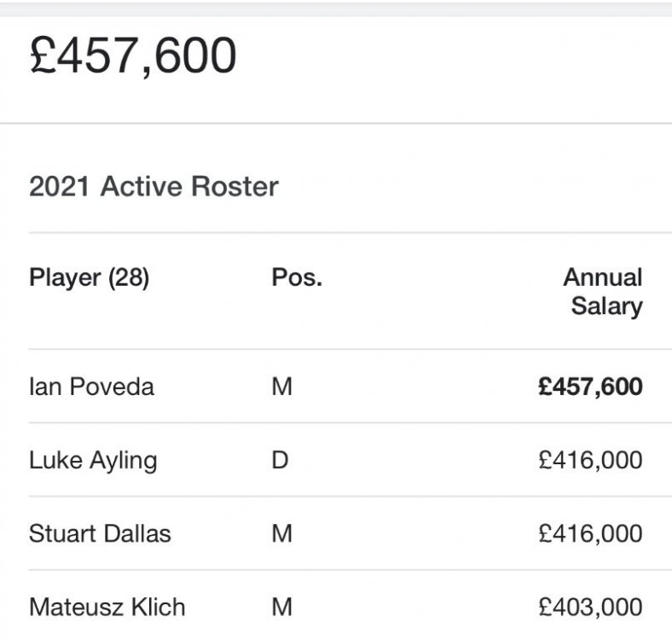The height and width of the screenshot is (640, 672).
Task: Sort roster by Player column header
Action: [x=89, y=278]
